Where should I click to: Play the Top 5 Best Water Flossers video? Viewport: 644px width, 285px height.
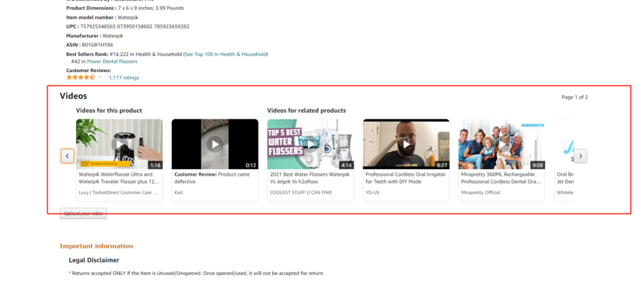(x=311, y=144)
